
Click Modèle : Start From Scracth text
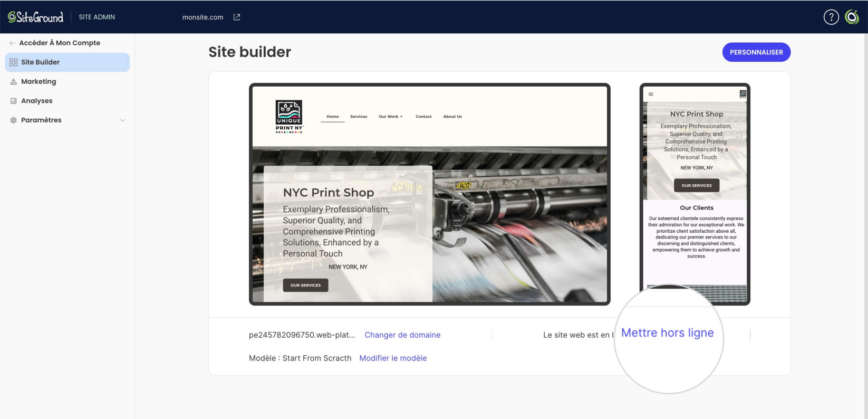[300, 358]
